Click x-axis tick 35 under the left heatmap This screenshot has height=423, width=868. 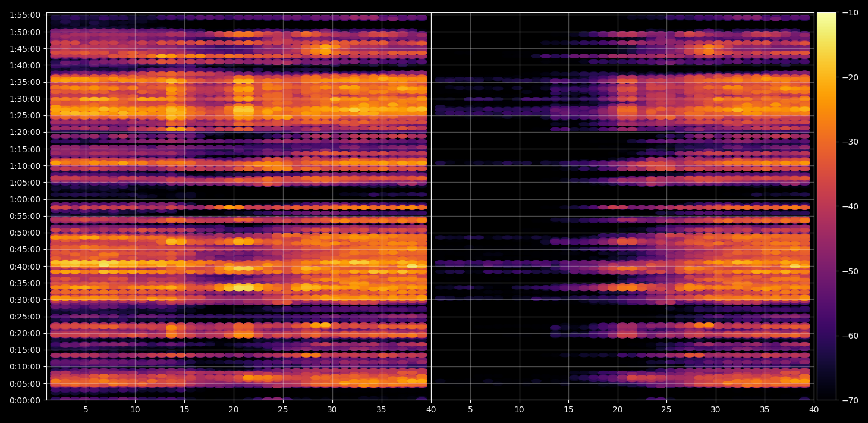tap(382, 410)
